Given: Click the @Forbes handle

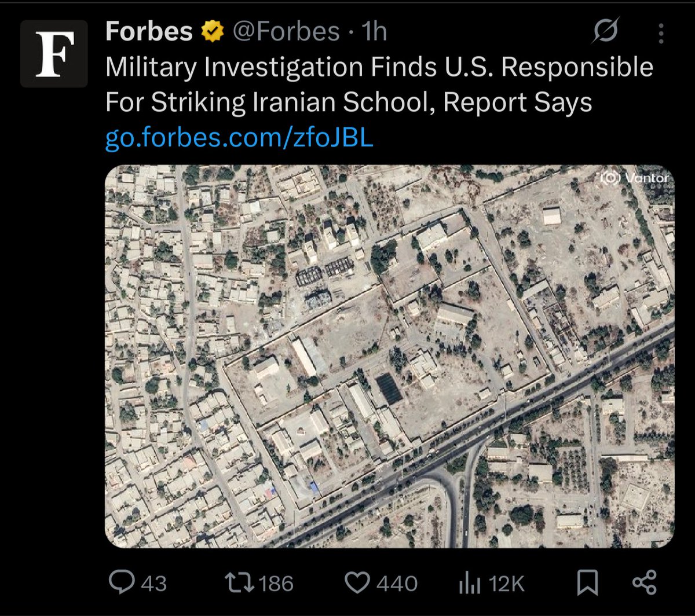Looking at the screenshot, I should point(286,32).
